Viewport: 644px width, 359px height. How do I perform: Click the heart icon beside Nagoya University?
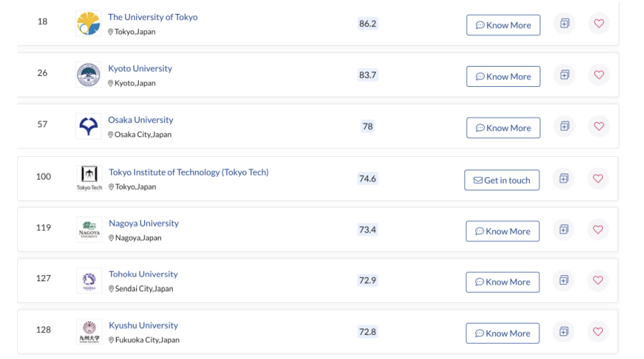tap(598, 230)
